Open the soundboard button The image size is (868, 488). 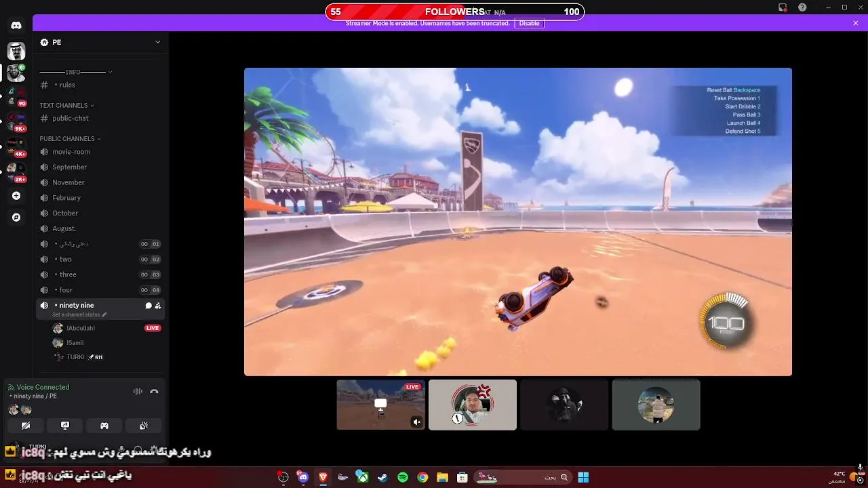[144, 426]
